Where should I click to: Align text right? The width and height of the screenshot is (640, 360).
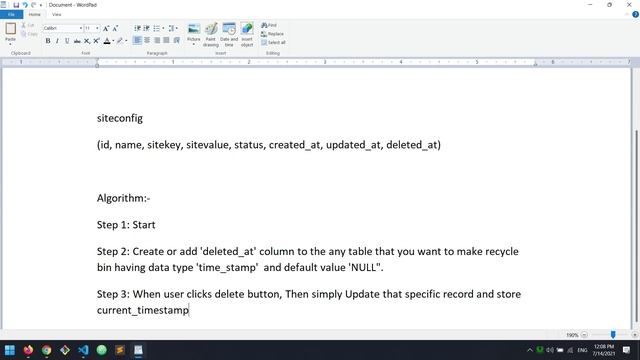(157, 40)
